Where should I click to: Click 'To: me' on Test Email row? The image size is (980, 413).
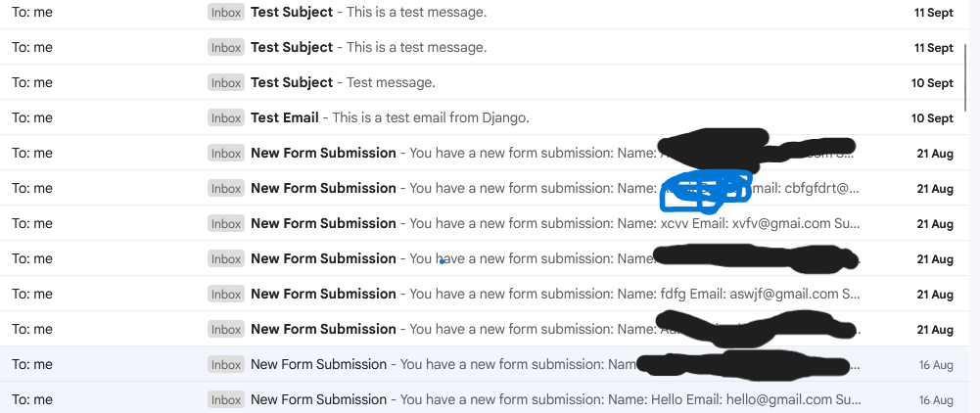pos(32,117)
